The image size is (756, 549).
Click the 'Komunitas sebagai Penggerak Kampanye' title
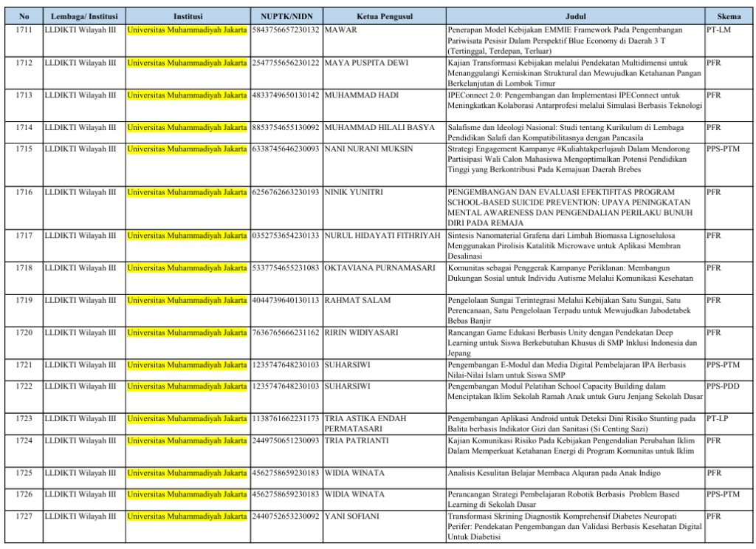[571, 273]
